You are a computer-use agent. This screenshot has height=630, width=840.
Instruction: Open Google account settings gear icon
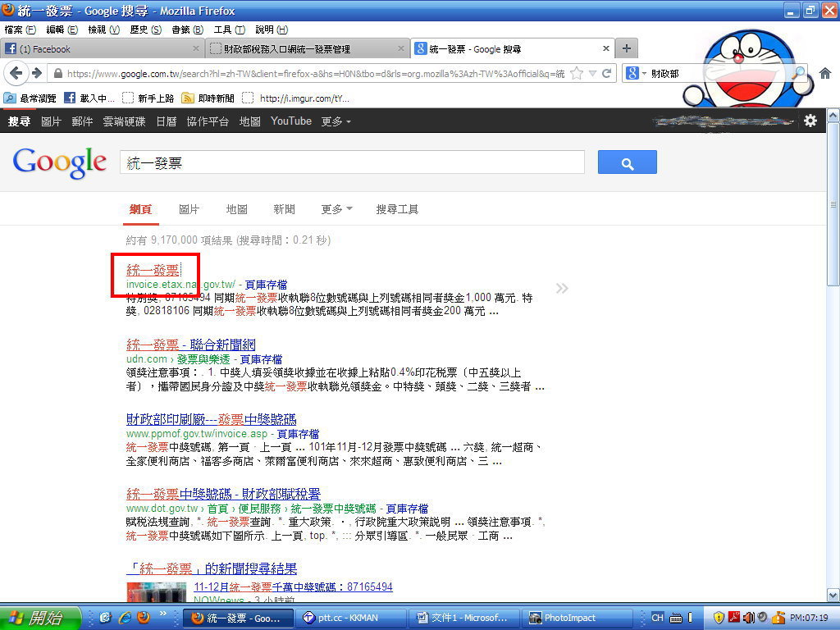[810, 121]
